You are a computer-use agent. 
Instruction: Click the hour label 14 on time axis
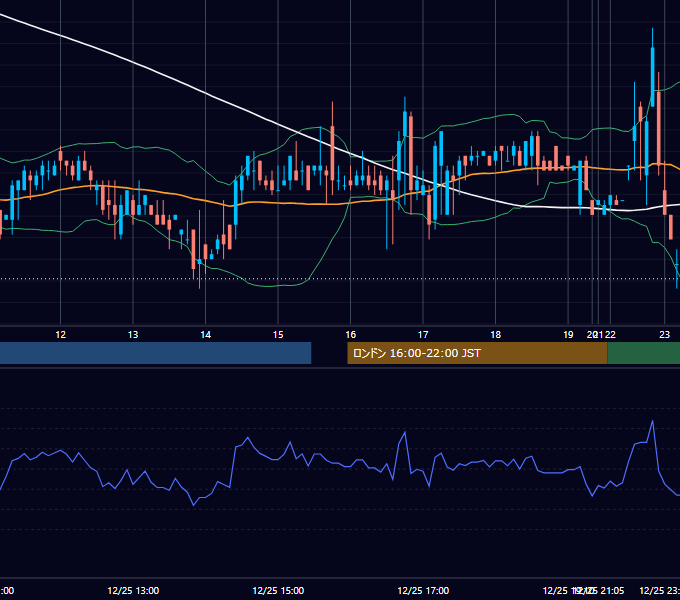click(x=206, y=335)
